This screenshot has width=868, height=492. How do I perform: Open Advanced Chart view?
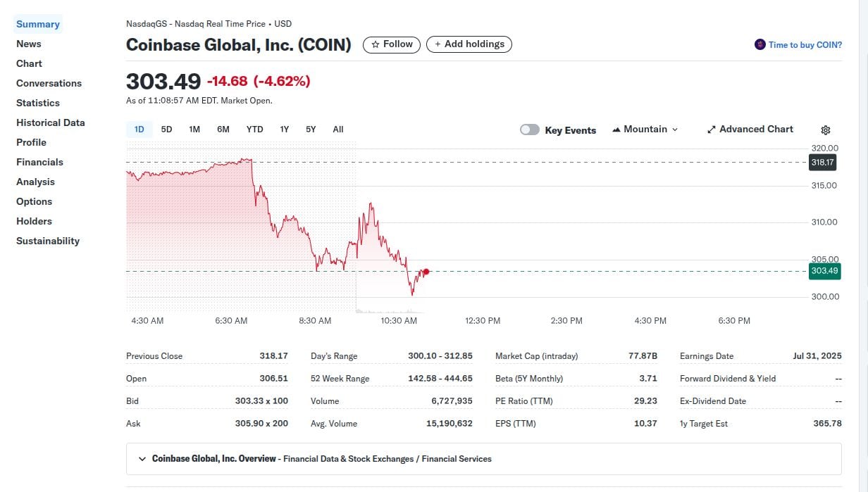tap(750, 129)
